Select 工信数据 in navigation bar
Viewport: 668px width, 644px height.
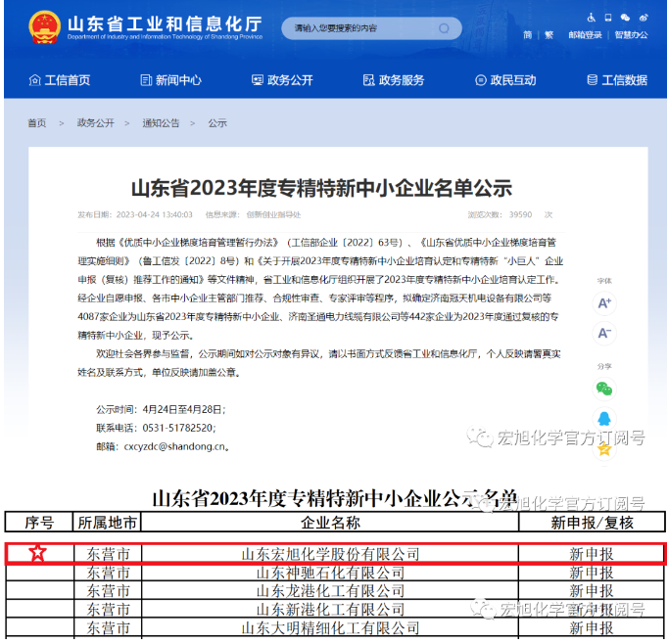coord(616,80)
